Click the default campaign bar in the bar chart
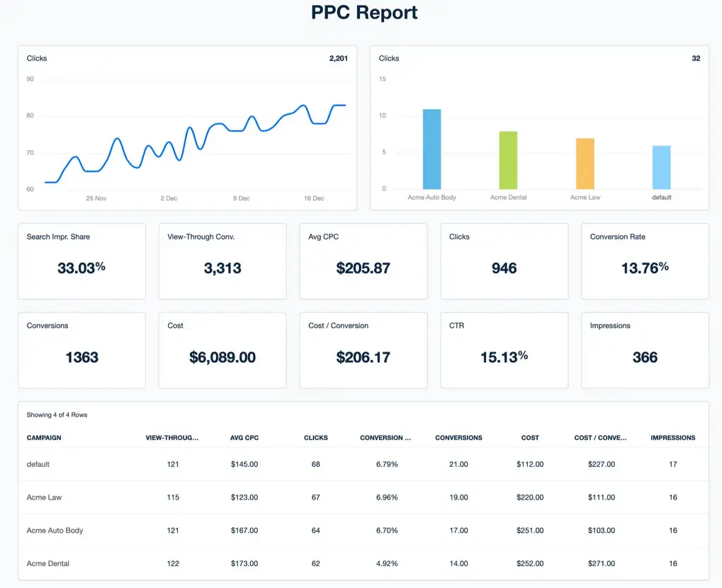Viewport: 722px width, 588px height. pyautogui.click(x=660, y=166)
